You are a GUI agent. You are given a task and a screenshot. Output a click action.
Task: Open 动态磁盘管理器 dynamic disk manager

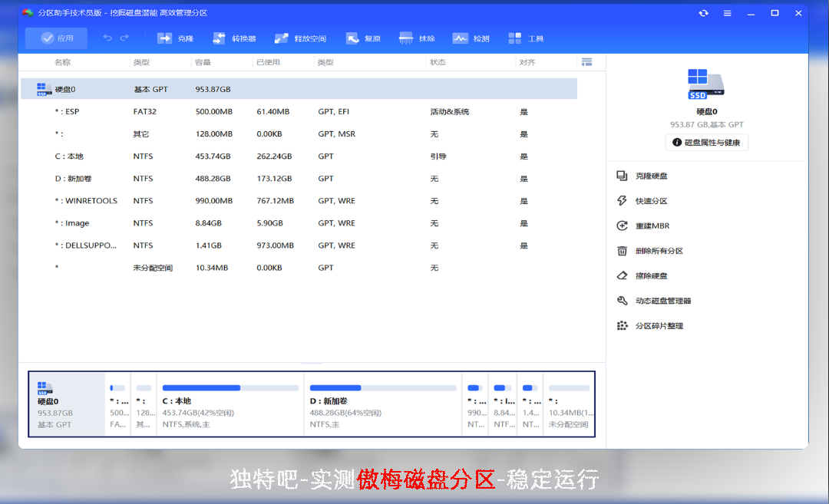tap(663, 301)
